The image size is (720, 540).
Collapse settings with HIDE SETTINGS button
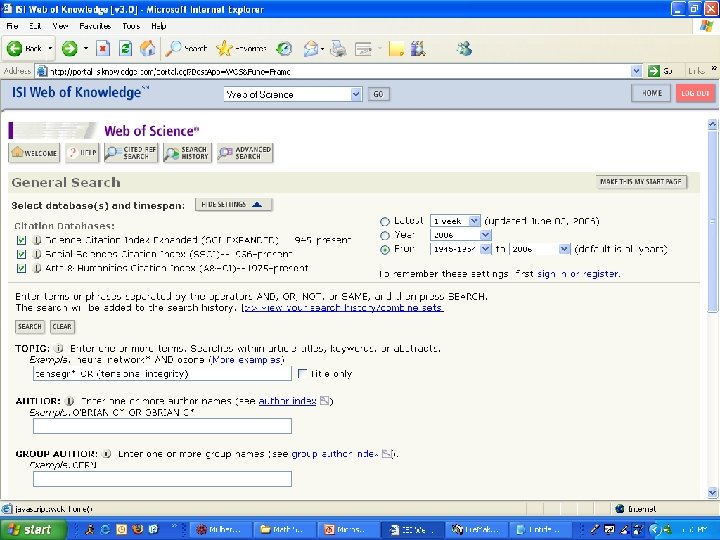click(233, 204)
